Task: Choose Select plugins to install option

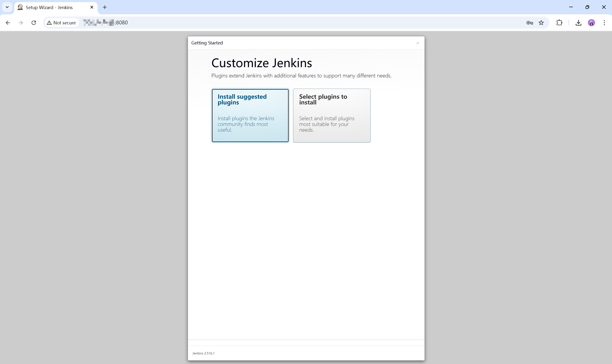Action: pyautogui.click(x=331, y=115)
